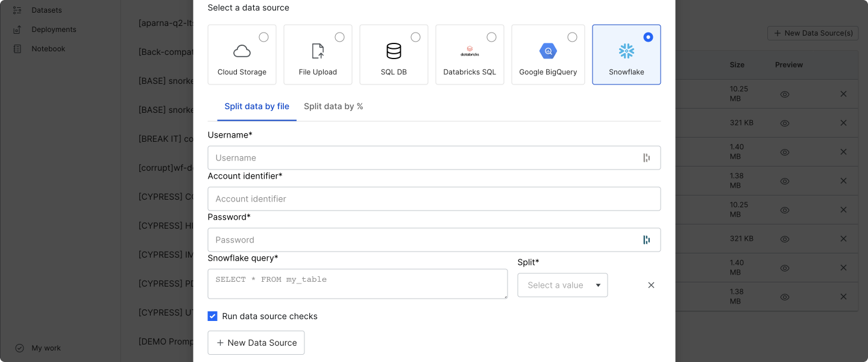Click the Notebook sidebar icon

(17, 49)
